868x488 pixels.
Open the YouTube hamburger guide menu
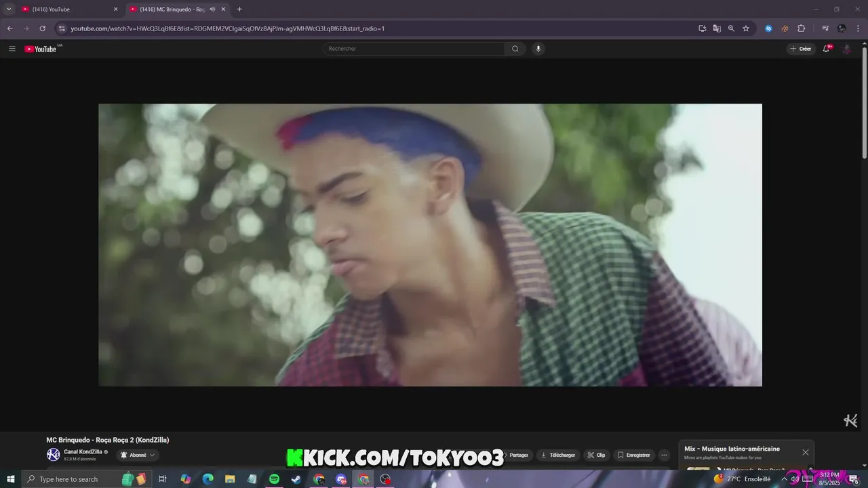pyautogui.click(x=12, y=49)
